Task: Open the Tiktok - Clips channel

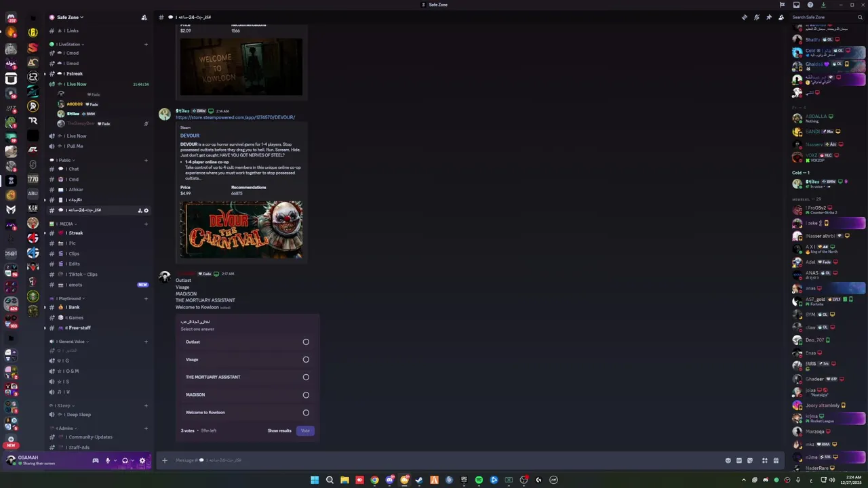Action: [99, 274]
